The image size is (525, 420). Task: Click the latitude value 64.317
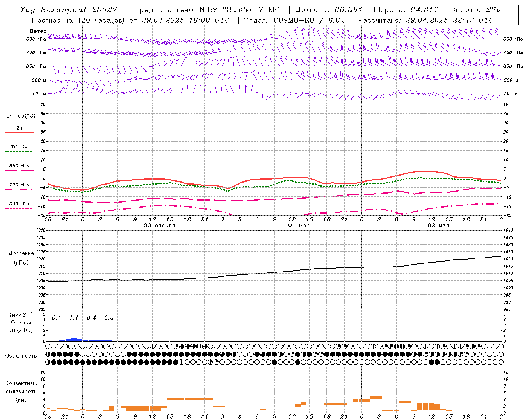(425, 10)
